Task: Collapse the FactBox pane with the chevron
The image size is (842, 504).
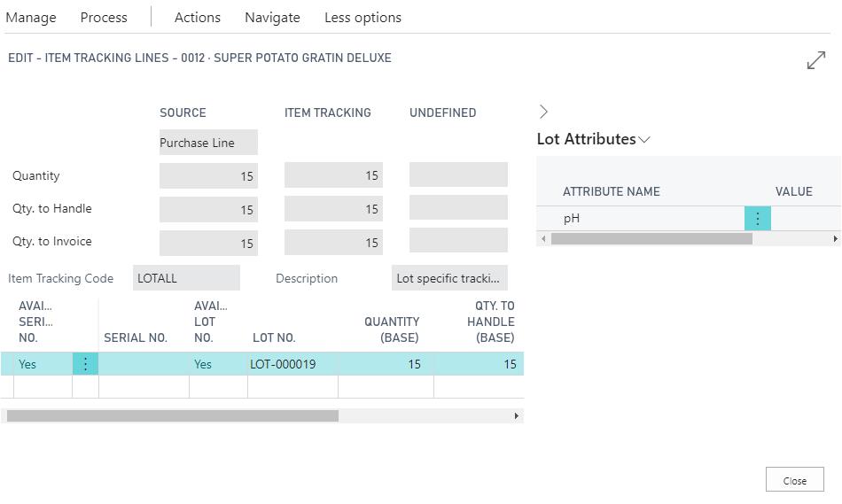Action: point(543,112)
